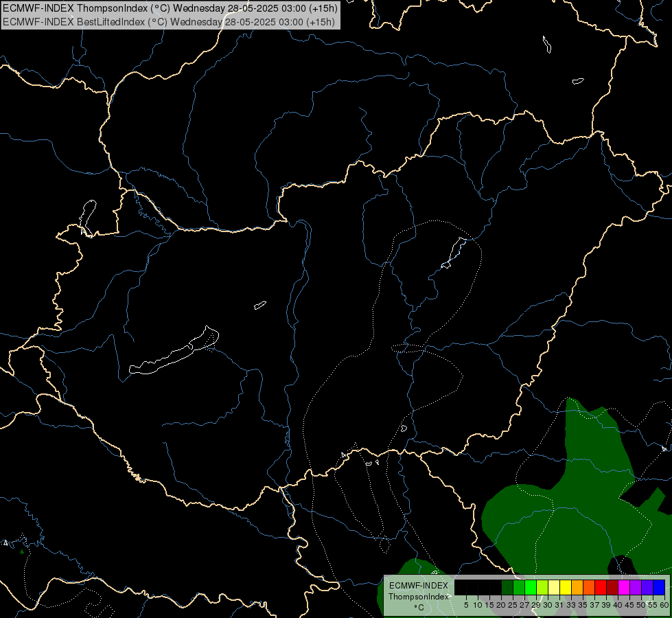This screenshot has width=672, height=618.
Task: Click the legend label "ECMWF-INDEX"
Action: tap(419, 586)
